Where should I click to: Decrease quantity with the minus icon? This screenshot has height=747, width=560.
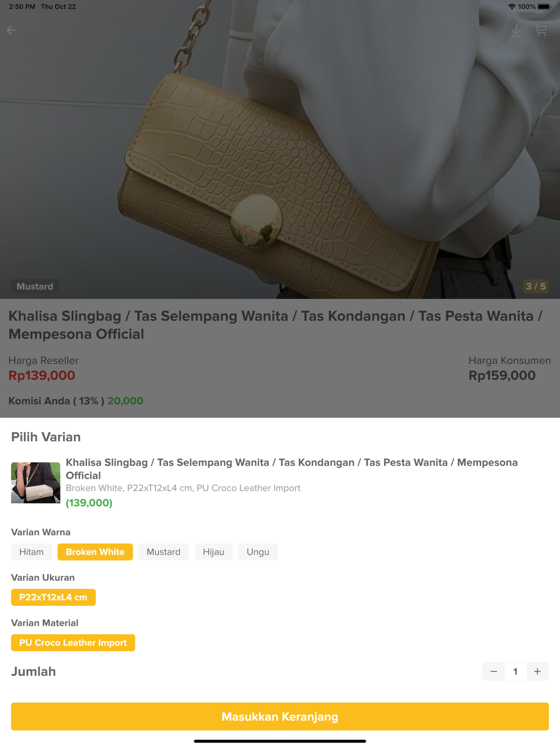493,671
